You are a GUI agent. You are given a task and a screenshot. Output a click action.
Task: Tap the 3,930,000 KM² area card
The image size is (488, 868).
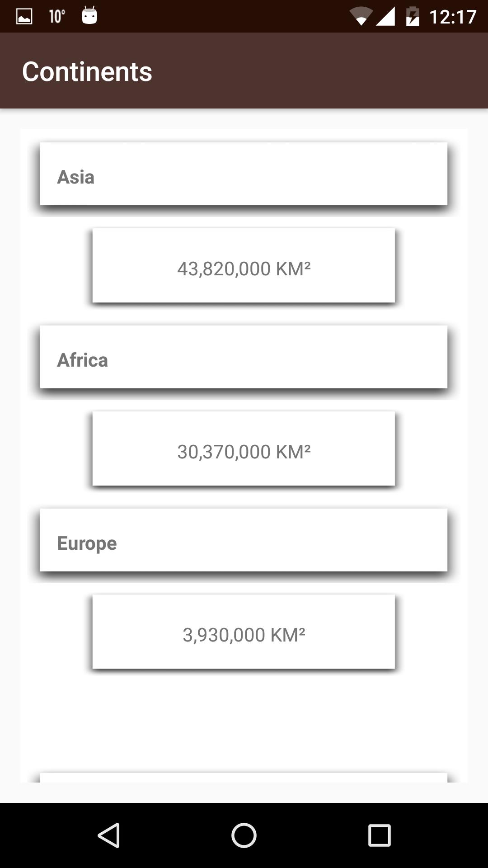[x=244, y=632]
